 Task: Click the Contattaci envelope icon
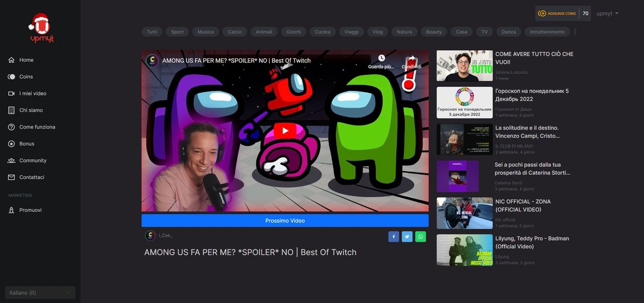pos(11,177)
